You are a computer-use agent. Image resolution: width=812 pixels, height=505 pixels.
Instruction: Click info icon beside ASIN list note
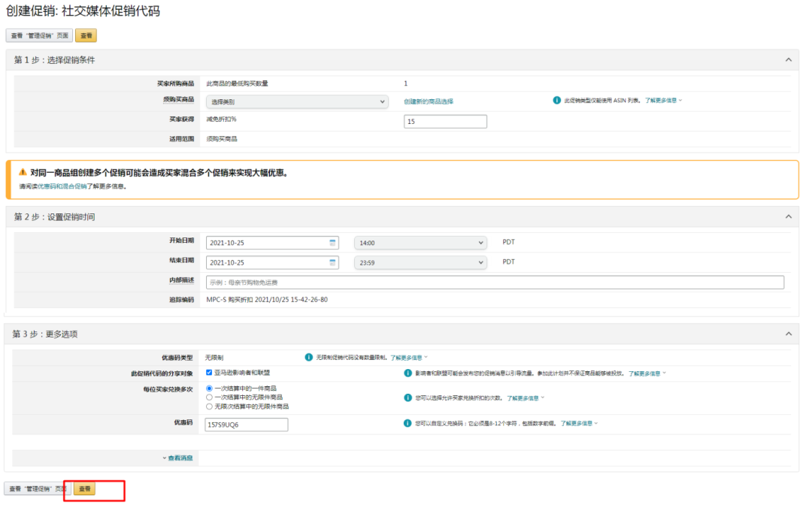pos(557,101)
